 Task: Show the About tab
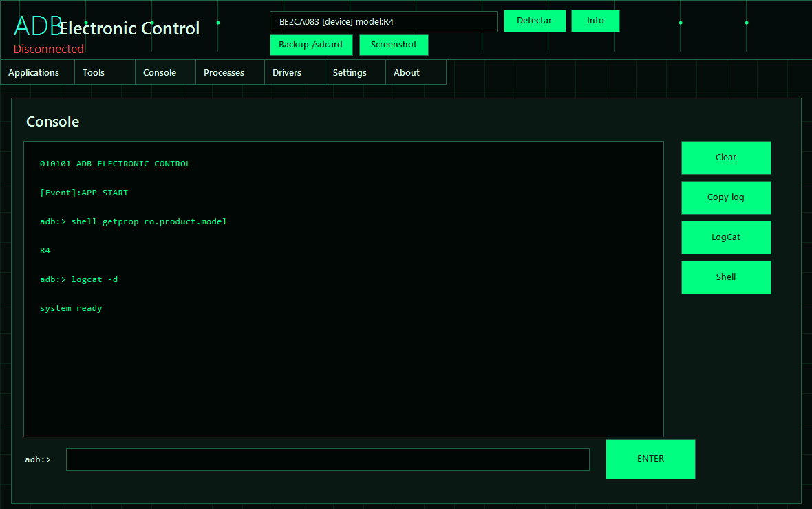(416, 72)
